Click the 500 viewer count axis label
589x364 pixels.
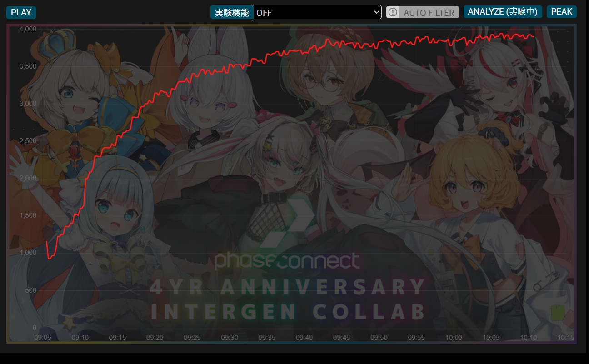tap(30, 290)
